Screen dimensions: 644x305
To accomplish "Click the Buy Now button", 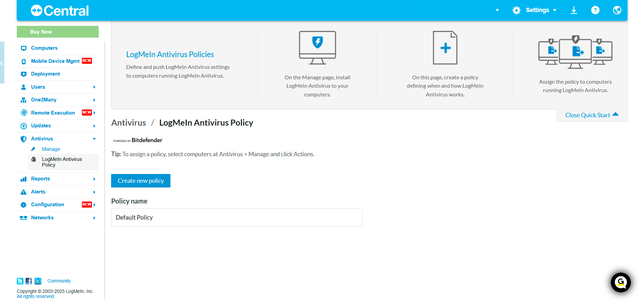I will point(58,32).
